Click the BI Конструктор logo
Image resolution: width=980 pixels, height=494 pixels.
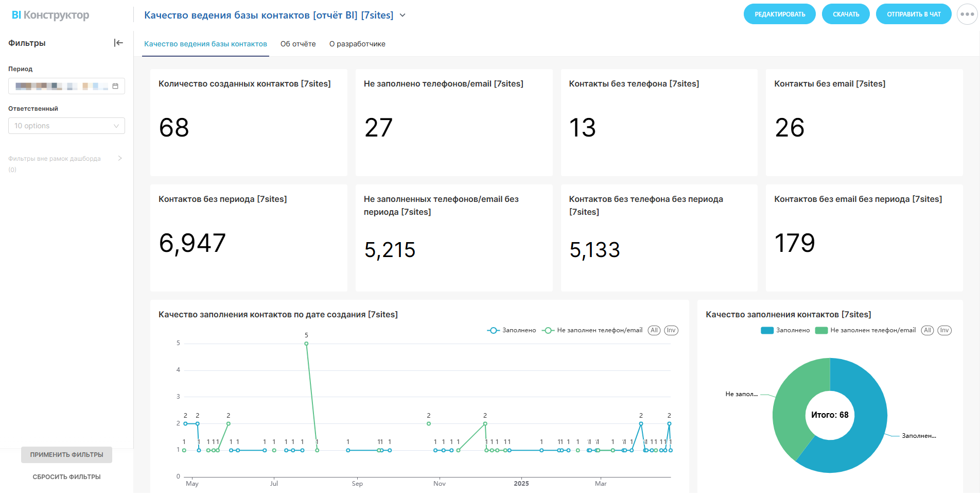(50, 15)
